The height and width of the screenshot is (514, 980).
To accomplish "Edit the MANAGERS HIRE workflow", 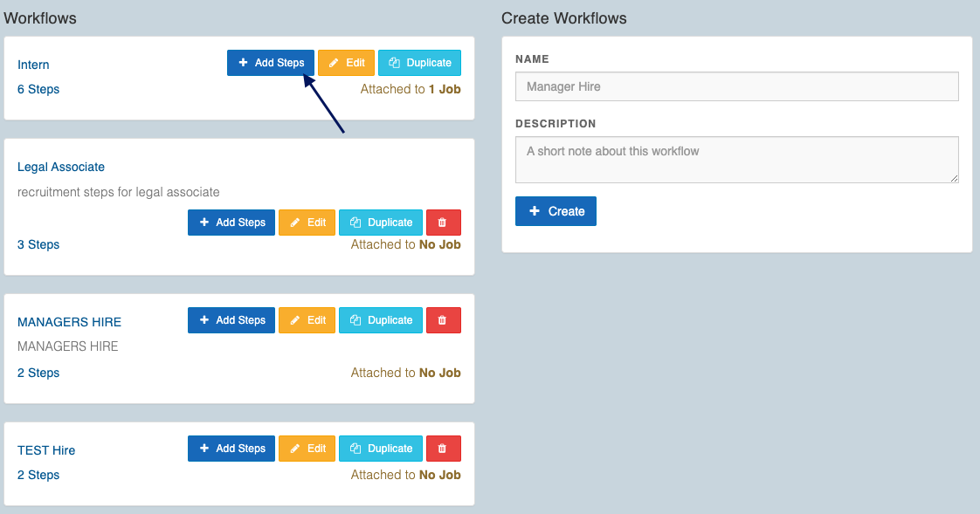I will [x=307, y=320].
